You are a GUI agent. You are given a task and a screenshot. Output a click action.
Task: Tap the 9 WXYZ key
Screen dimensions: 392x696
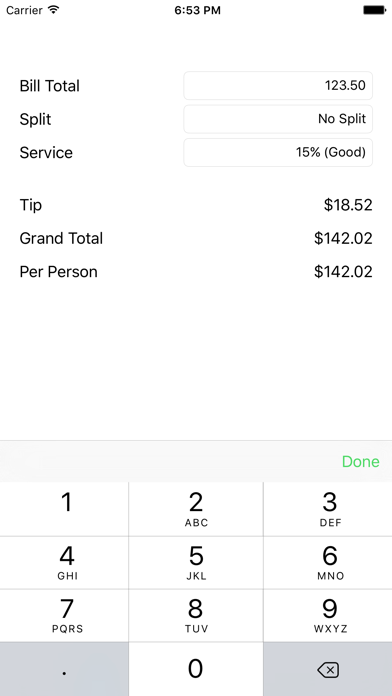pos(328,615)
